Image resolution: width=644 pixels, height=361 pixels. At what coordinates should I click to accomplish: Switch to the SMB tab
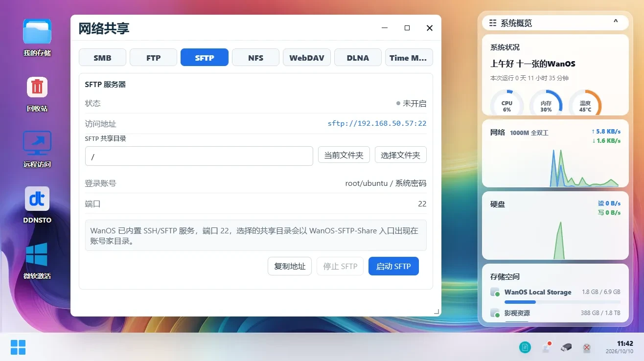(x=102, y=57)
